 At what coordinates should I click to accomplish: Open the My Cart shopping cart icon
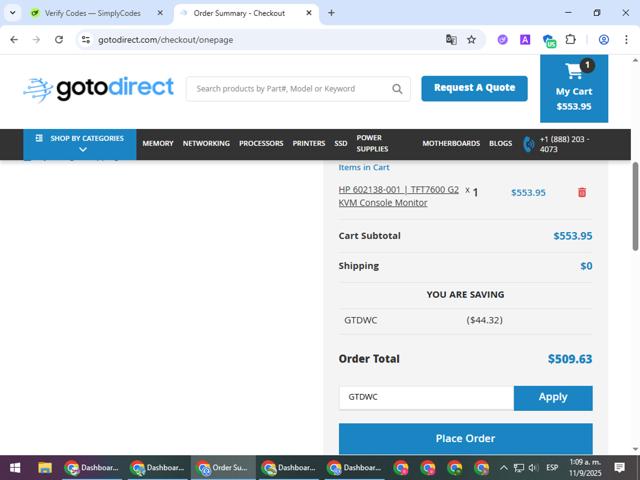pos(574,71)
